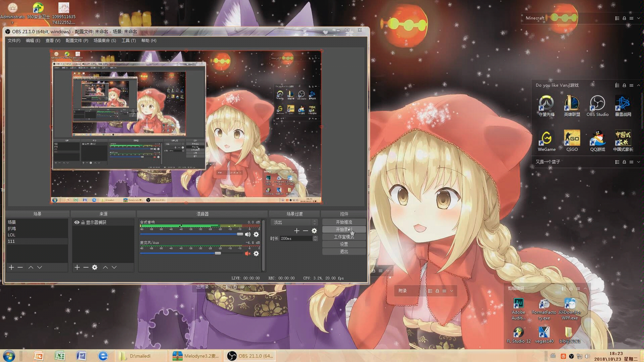This screenshot has width=644, height=362.
Task: Open the Blizzard Battle.net (暴雪战网) shortcut
Action: [x=623, y=106]
